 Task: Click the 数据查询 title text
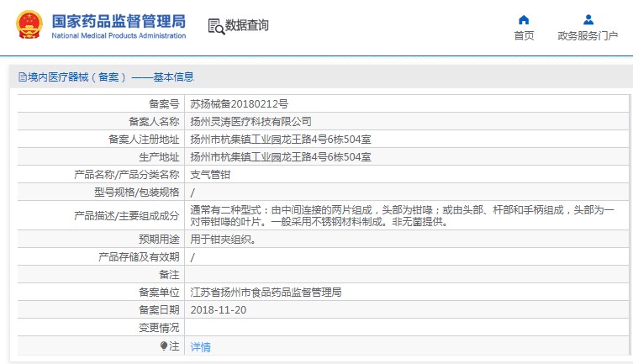(x=246, y=25)
